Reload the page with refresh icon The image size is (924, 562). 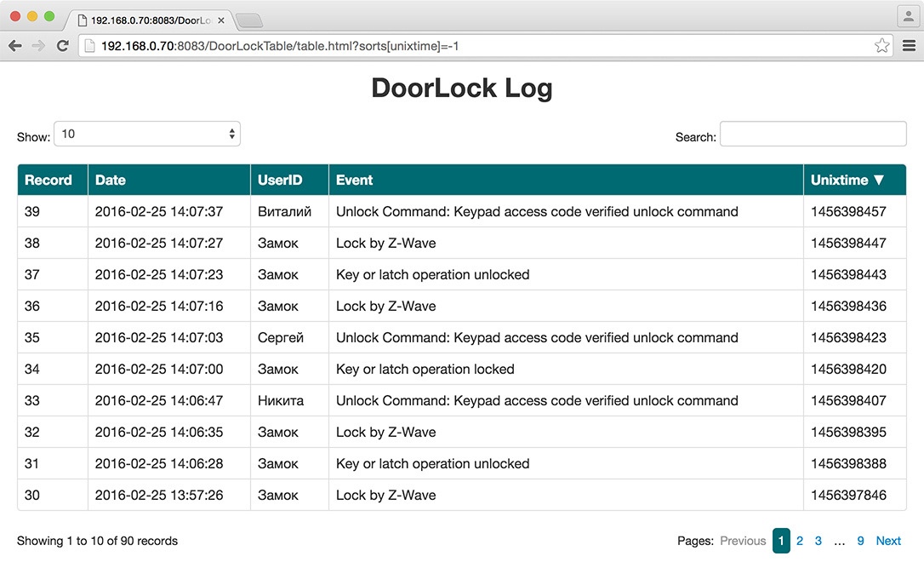(x=62, y=46)
